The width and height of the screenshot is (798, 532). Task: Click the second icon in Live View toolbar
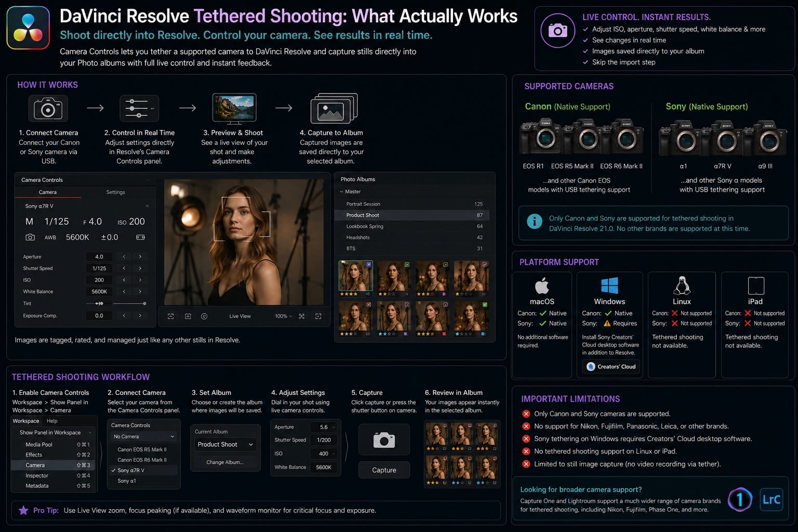[x=188, y=316]
